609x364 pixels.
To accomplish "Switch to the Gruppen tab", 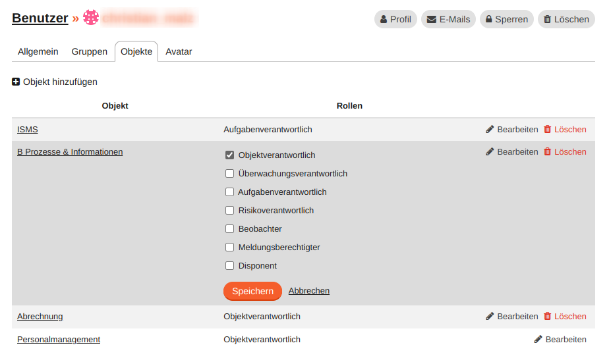I will [x=89, y=51].
